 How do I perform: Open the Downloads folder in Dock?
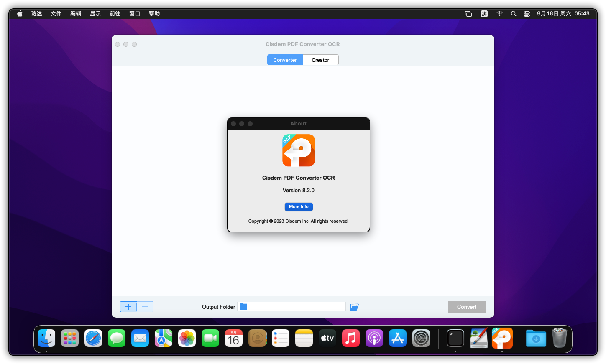[x=536, y=338]
